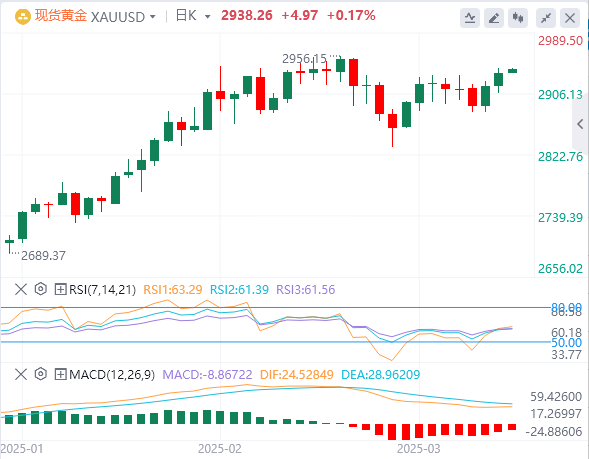Remove the MACD indicator panel
This screenshot has height=459, width=589.
pyautogui.click(x=21, y=374)
